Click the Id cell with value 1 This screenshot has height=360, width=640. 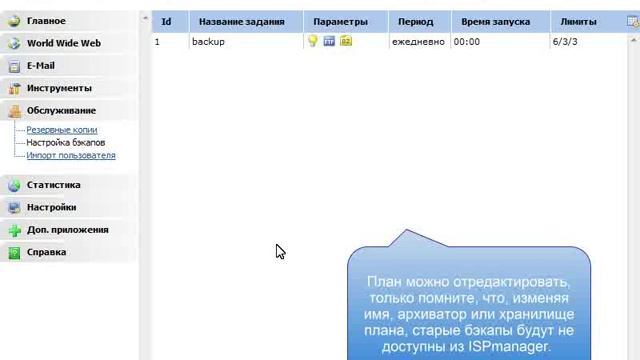(170, 42)
